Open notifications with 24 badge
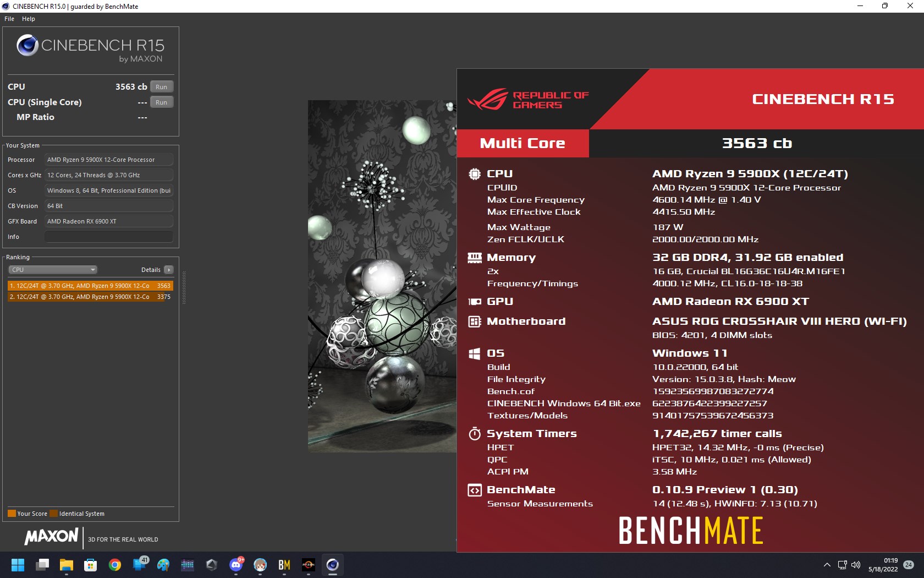 pyautogui.click(x=909, y=565)
